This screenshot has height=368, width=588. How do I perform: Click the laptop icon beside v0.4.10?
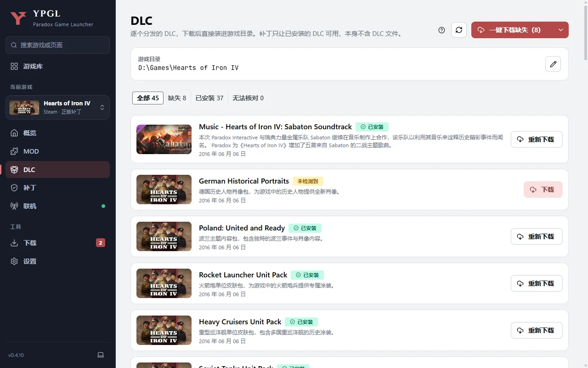point(101,355)
